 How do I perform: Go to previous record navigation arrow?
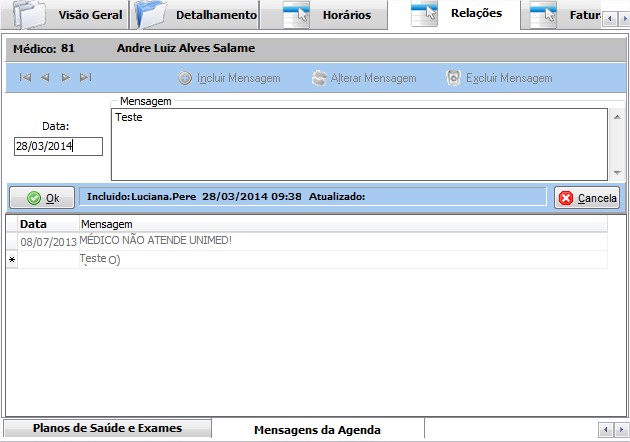click(x=45, y=77)
